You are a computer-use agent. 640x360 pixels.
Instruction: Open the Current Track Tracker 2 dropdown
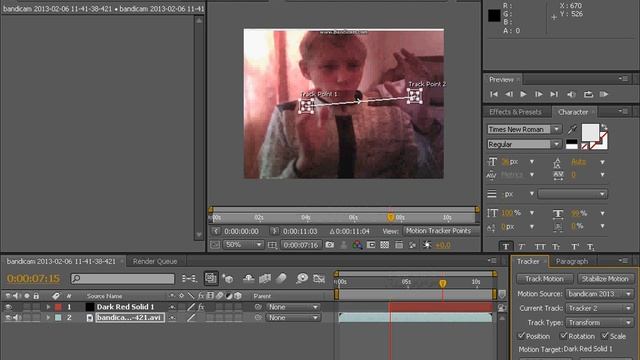click(x=600, y=308)
